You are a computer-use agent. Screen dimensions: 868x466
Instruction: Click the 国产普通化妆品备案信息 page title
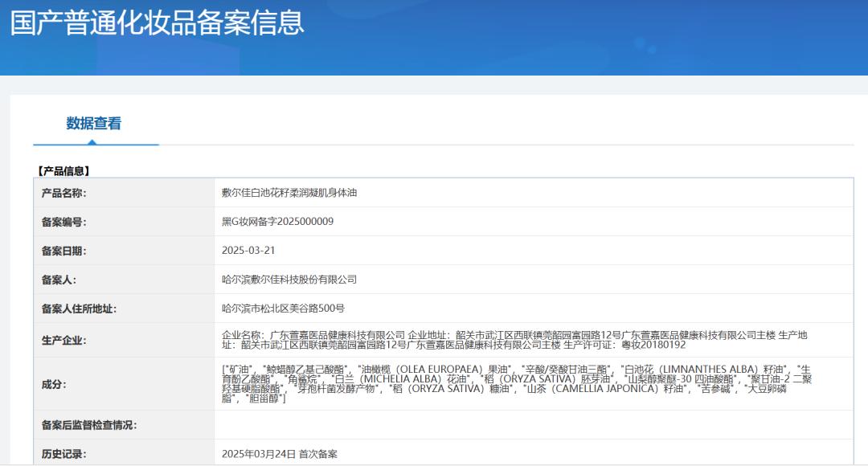pos(158,22)
